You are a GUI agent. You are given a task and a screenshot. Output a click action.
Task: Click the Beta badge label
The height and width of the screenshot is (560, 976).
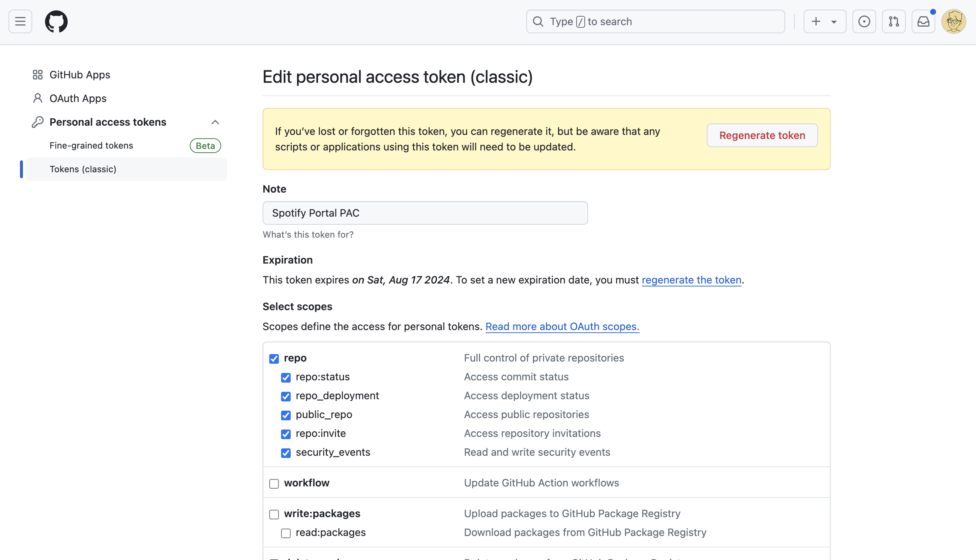pos(205,146)
